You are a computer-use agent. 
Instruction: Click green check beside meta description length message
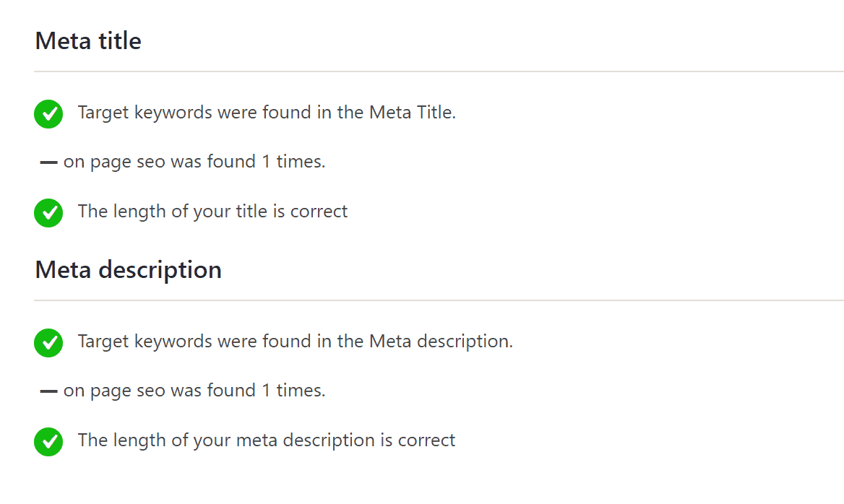click(48, 442)
